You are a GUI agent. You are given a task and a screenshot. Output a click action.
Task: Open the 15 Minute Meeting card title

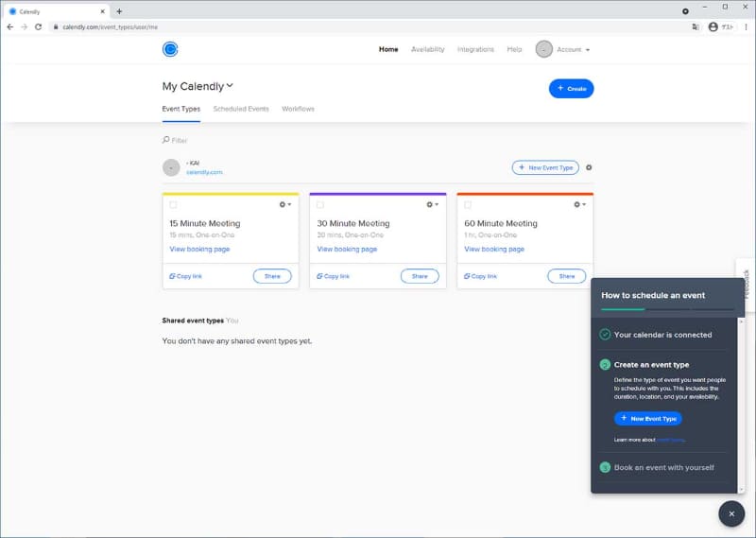[x=204, y=223]
